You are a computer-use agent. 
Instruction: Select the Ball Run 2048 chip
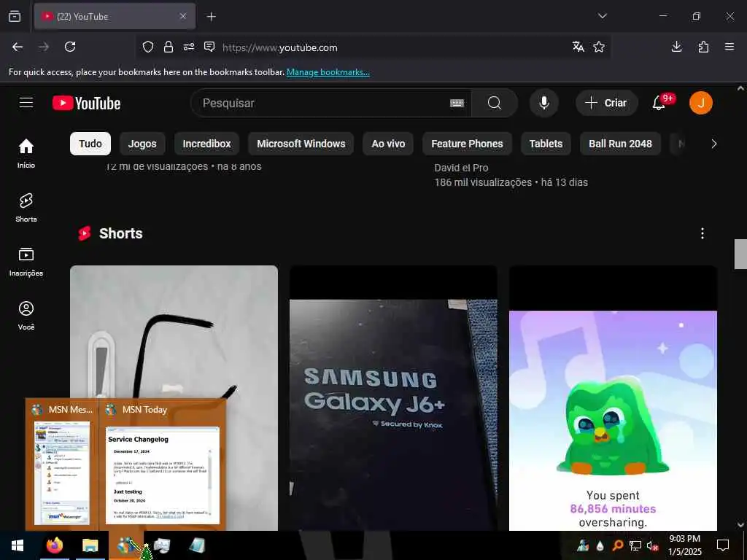pyautogui.click(x=620, y=144)
